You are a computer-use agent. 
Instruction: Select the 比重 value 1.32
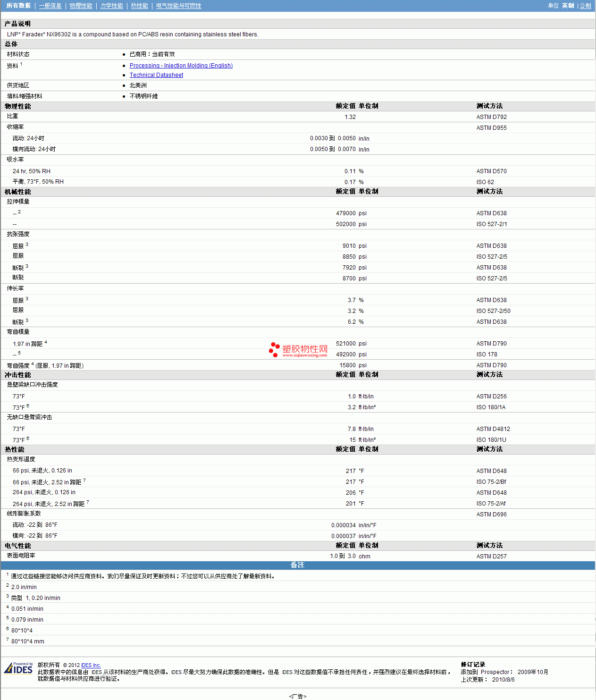[350, 117]
